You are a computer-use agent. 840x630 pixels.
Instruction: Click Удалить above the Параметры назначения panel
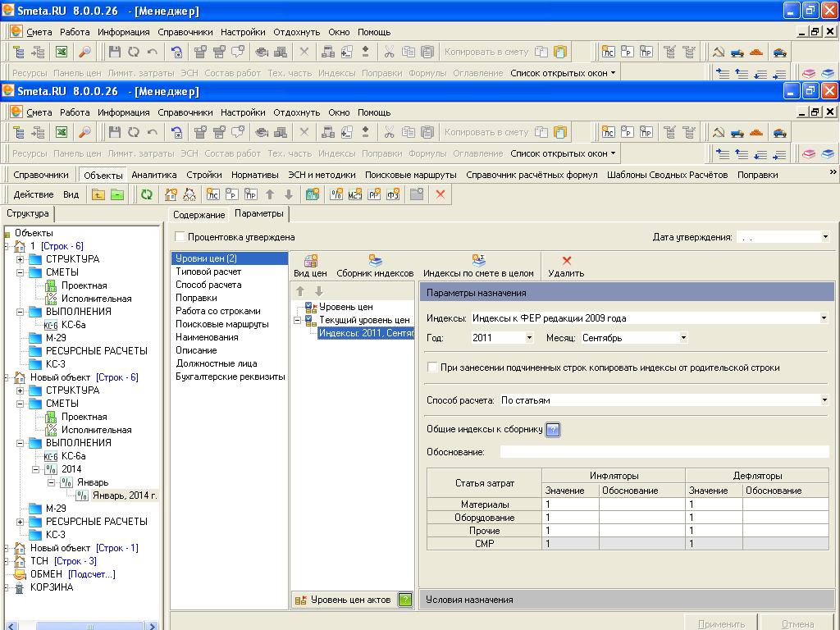point(566,266)
